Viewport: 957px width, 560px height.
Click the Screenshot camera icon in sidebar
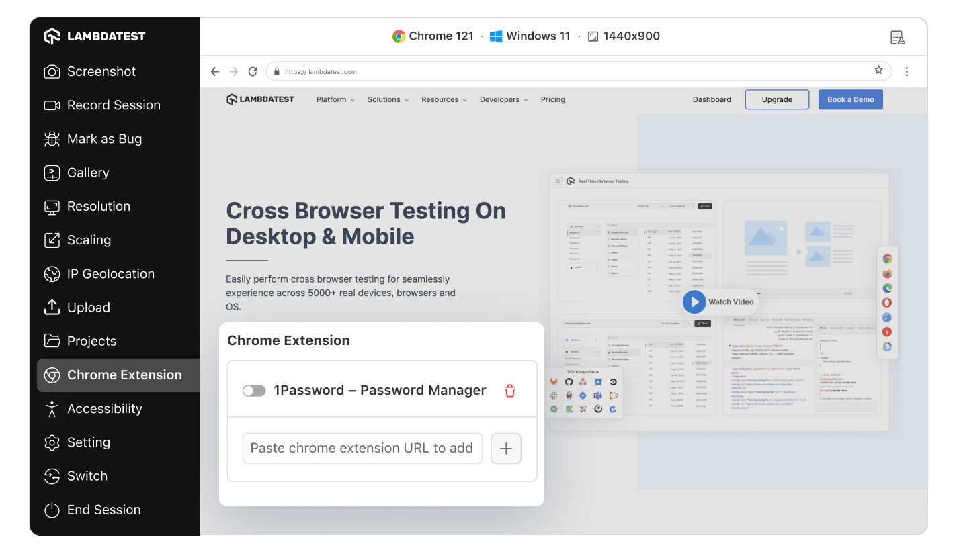coord(52,72)
